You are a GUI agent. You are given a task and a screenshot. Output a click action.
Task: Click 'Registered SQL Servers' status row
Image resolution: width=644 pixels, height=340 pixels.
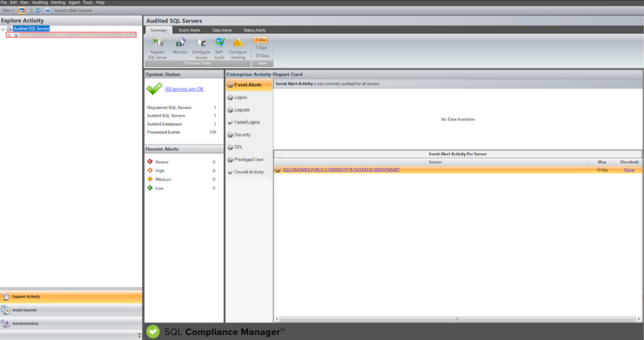coord(182,108)
